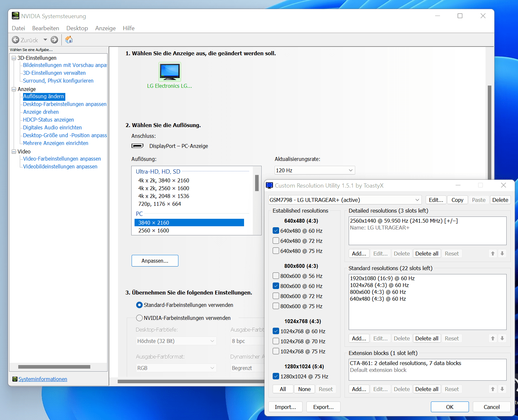Uncheck 1280x1024 @ 75 Hz
Screen dimensions: 518x420
point(276,376)
